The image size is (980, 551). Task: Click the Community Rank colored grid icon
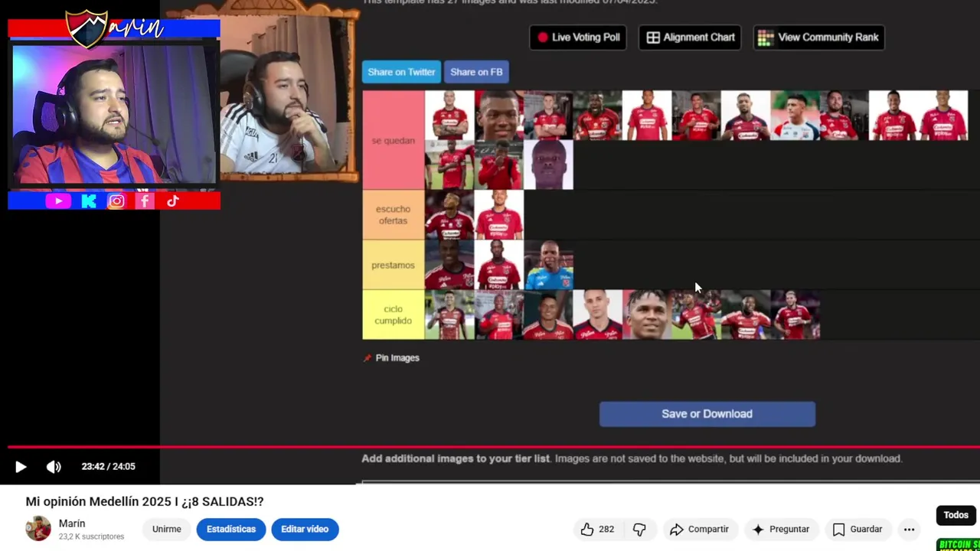(x=765, y=37)
